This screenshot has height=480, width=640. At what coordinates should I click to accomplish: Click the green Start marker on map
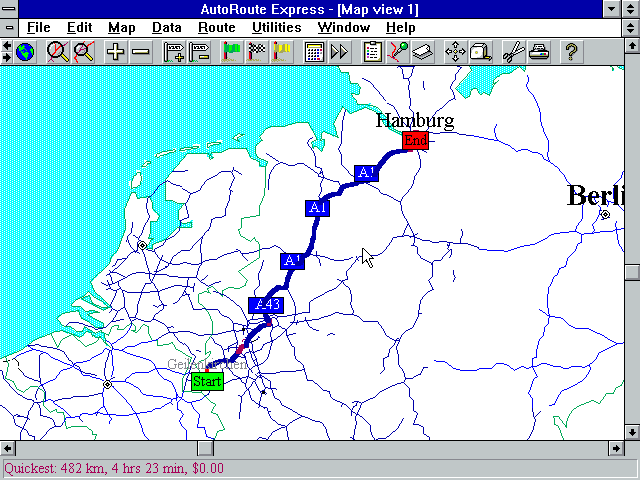coord(207,382)
